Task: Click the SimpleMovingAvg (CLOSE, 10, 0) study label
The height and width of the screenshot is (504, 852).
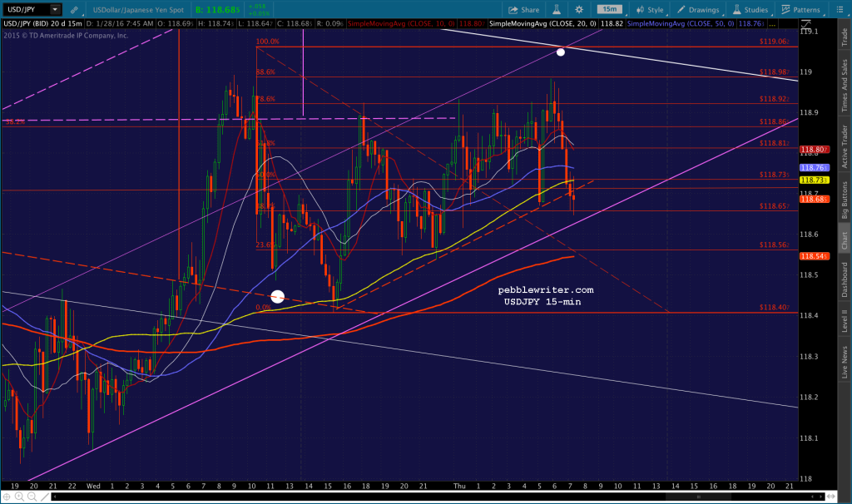Action: pyautogui.click(x=402, y=24)
